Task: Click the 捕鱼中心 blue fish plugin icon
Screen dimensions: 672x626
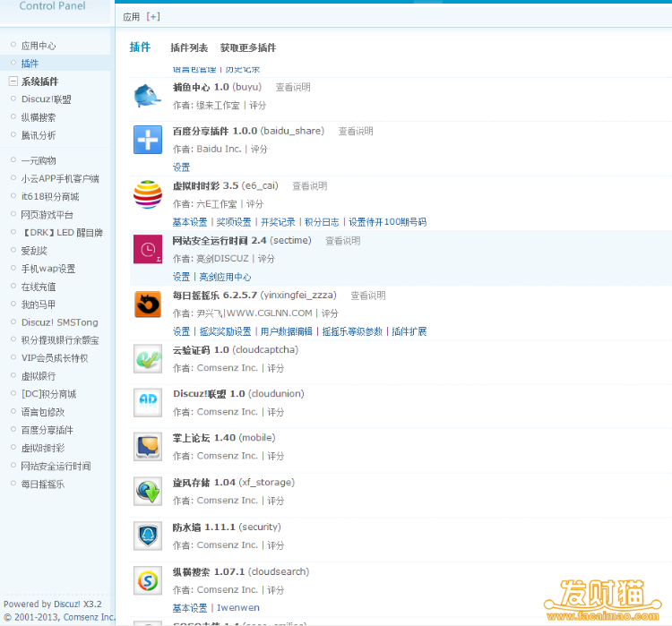Action: click(x=148, y=96)
